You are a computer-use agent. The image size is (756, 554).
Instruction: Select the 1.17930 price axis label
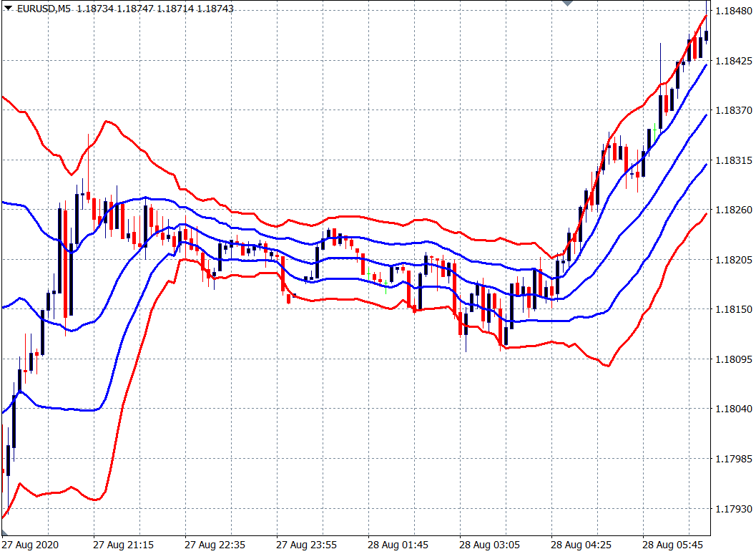(732, 509)
